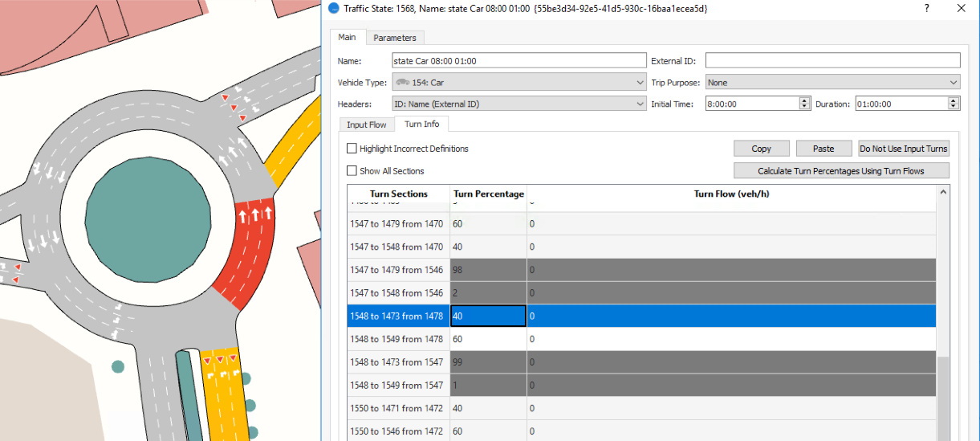Click the Do Not Use Input Turns button
The image size is (980, 441).
coord(903,149)
